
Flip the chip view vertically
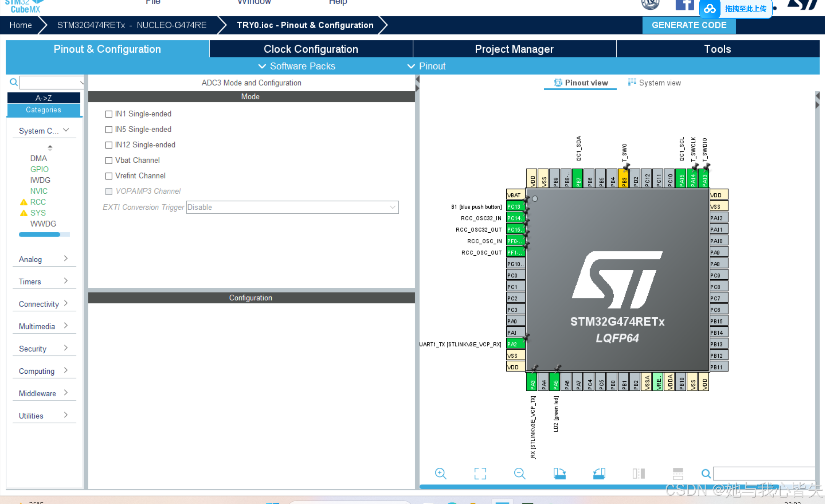tap(678, 473)
